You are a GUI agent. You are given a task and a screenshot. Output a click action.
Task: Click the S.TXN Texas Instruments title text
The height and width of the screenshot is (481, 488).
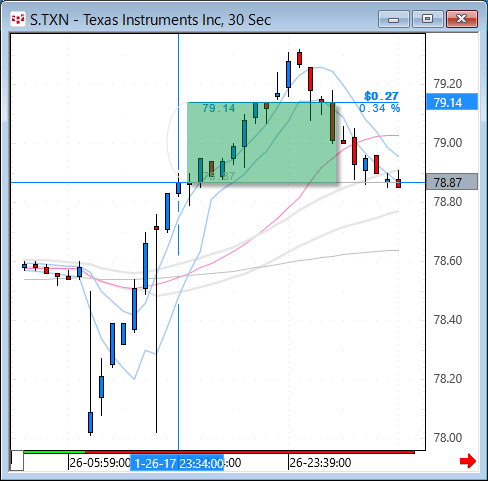point(150,20)
